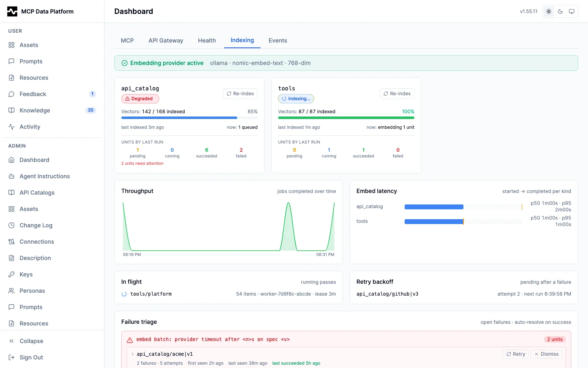Screen dimensions: 588x368
Task: Open Connections admin page
Action: (52, 242)
